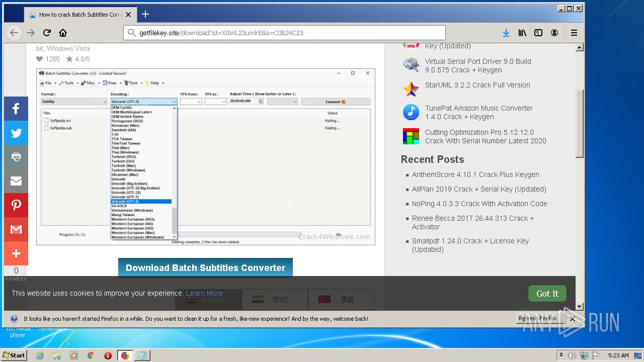The height and width of the screenshot is (362, 644).
Task: Open a new tab with plus button
Action: pos(145,14)
